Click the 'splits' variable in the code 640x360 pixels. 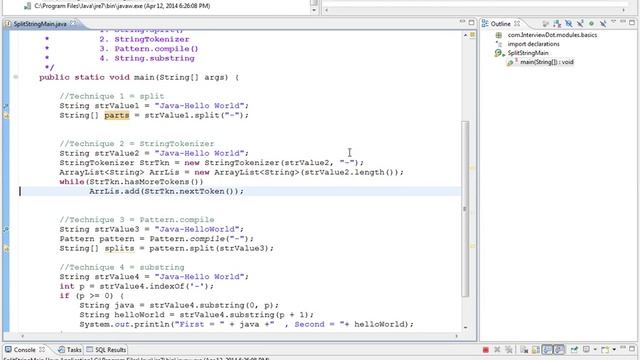click(119, 248)
